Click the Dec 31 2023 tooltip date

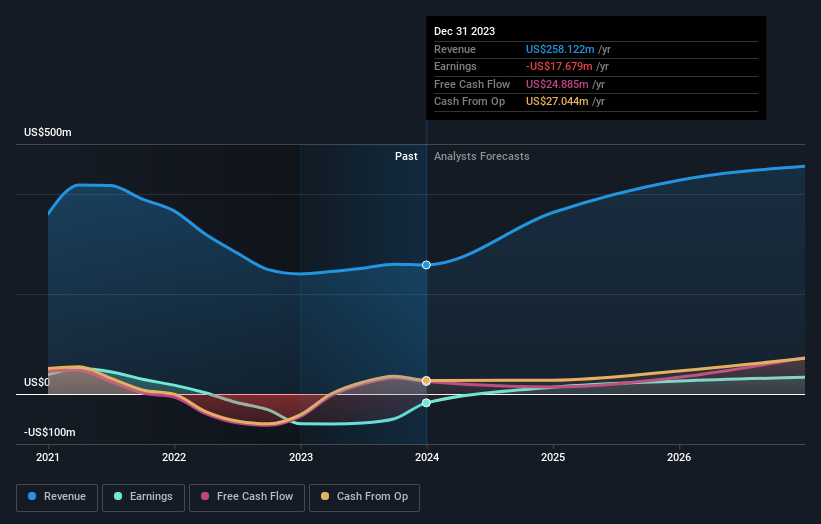point(464,31)
